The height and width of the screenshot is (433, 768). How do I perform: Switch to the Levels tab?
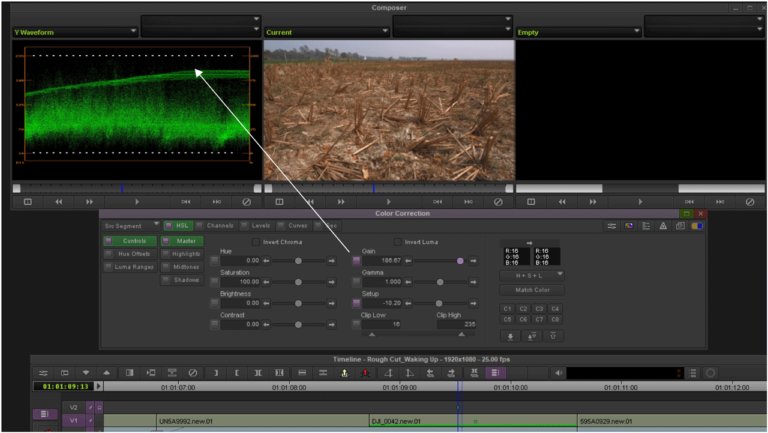(x=256, y=226)
